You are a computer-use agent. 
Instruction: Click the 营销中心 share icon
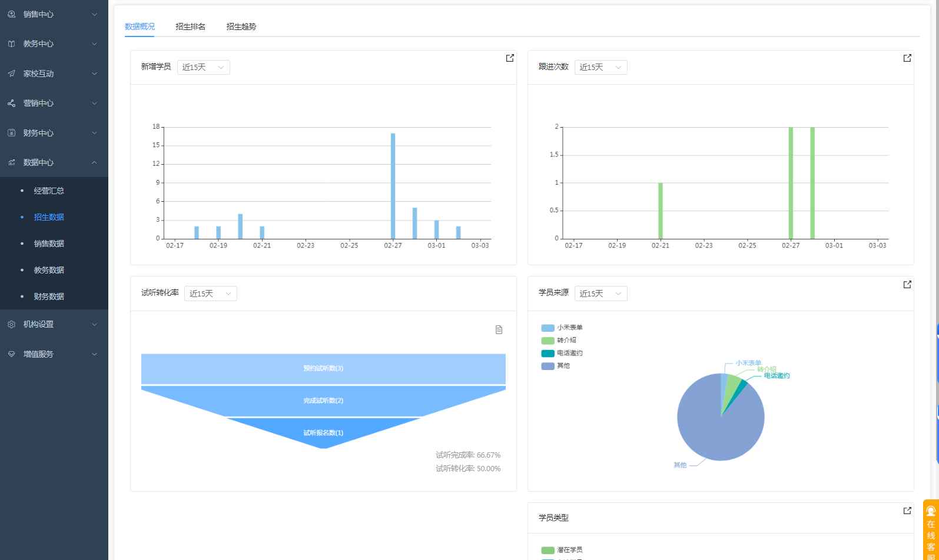pyautogui.click(x=11, y=104)
